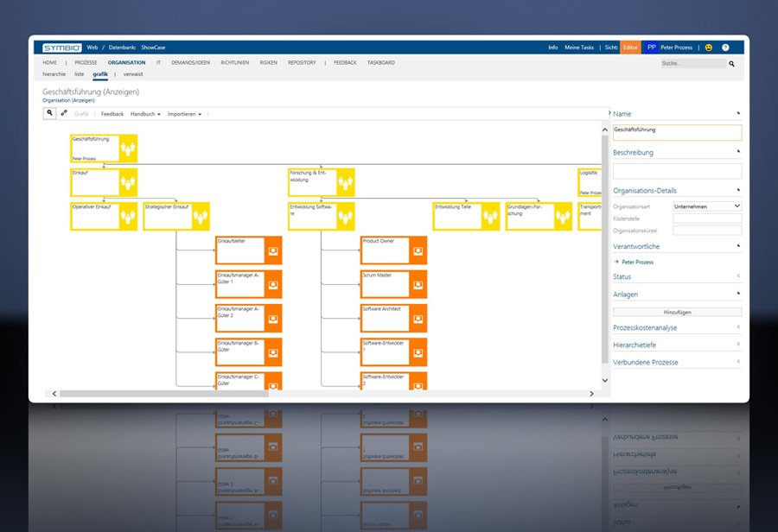
Task: Click the Name input field Geschäftsführung
Action: pyautogui.click(x=677, y=132)
